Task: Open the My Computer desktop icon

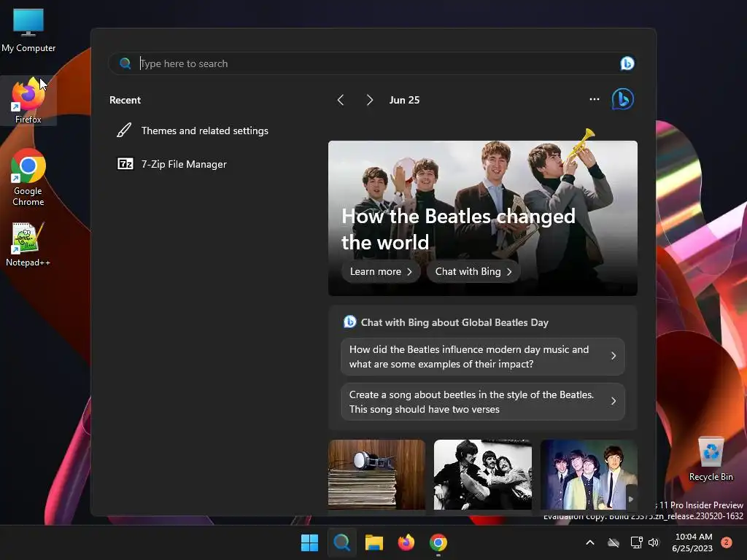Action: [28, 29]
